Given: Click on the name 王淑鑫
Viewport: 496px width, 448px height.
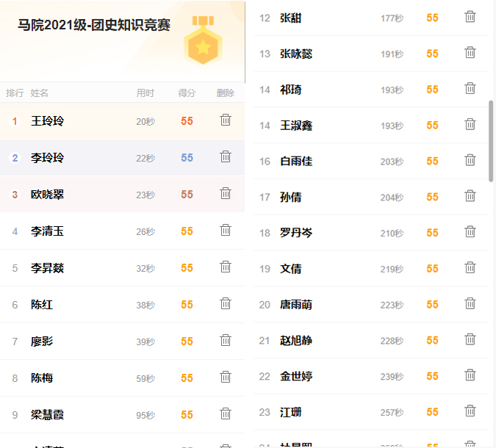Looking at the screenshot, I should [x=296, y=126].
